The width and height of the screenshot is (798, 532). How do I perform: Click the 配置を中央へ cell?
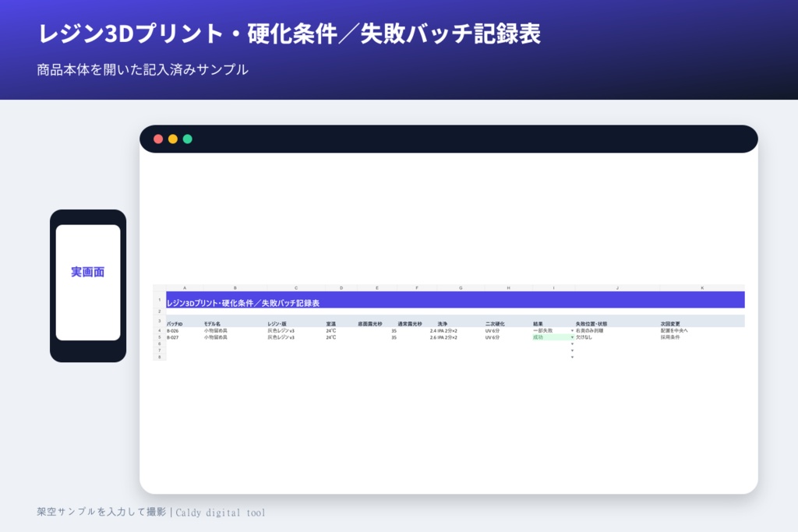(x=702, y=330)
